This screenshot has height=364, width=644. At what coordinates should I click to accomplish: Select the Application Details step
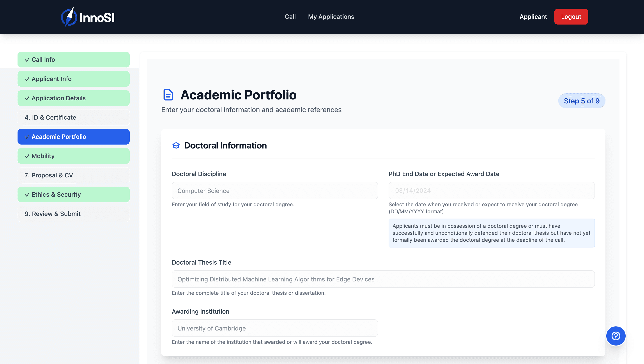pyautogui.click(x=74, y=98)
